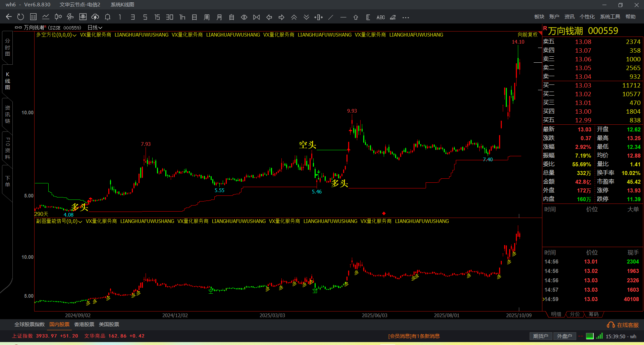The image size is (644, 345).
Task: Click the 外盘户 button
Action: point(565,336)
